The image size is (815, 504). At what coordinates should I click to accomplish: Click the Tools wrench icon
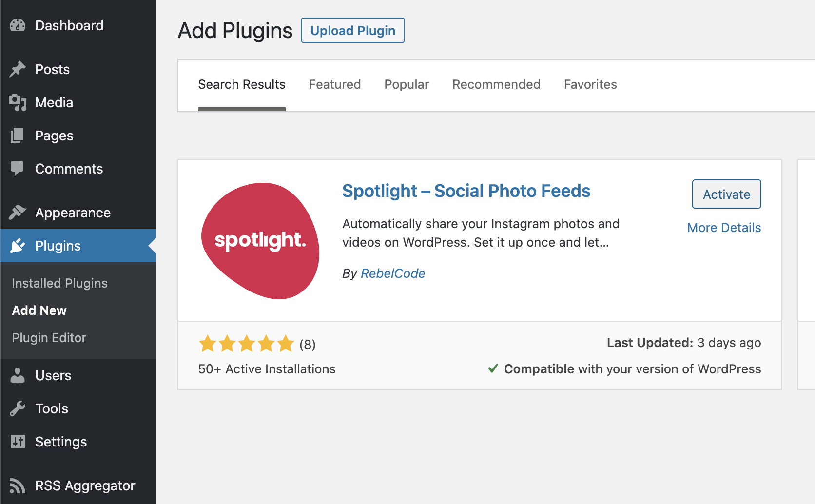18,408
